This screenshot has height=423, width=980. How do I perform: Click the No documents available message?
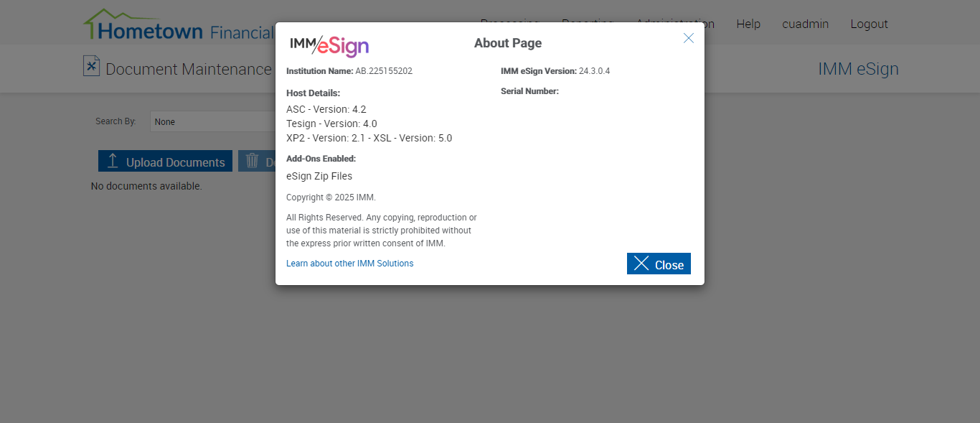(146, 186)
